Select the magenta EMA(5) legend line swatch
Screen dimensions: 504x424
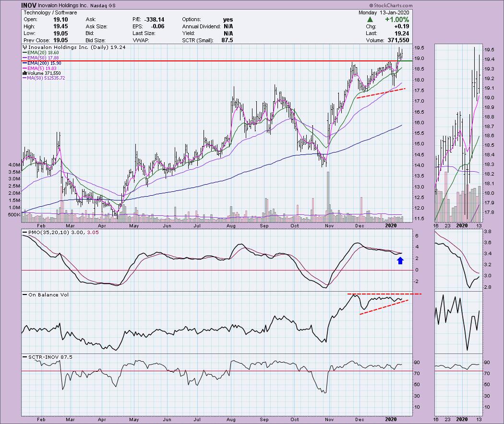[25, 69]
